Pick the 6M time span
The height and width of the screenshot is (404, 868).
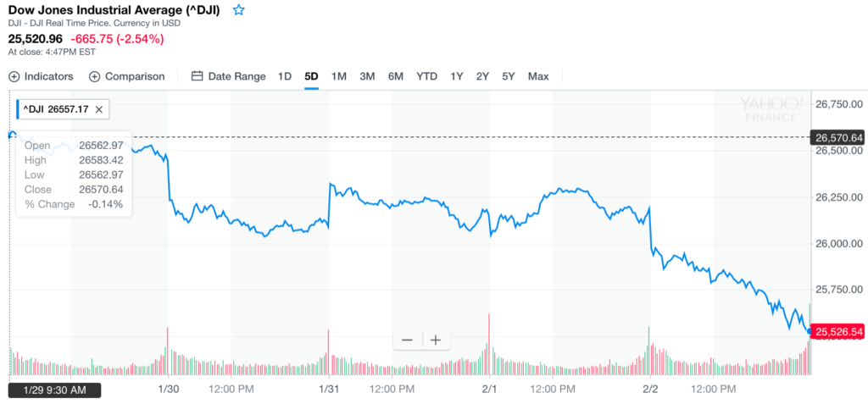(396, 76)
